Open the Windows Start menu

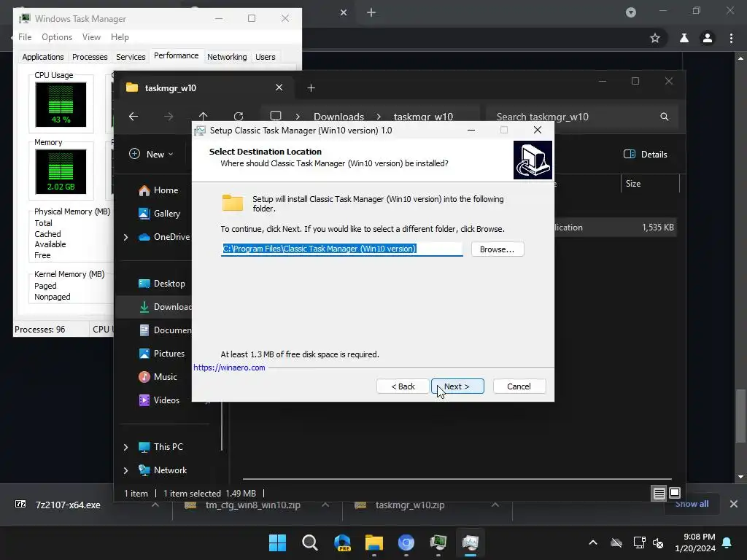pyautogui.click(x=277, y=542)
